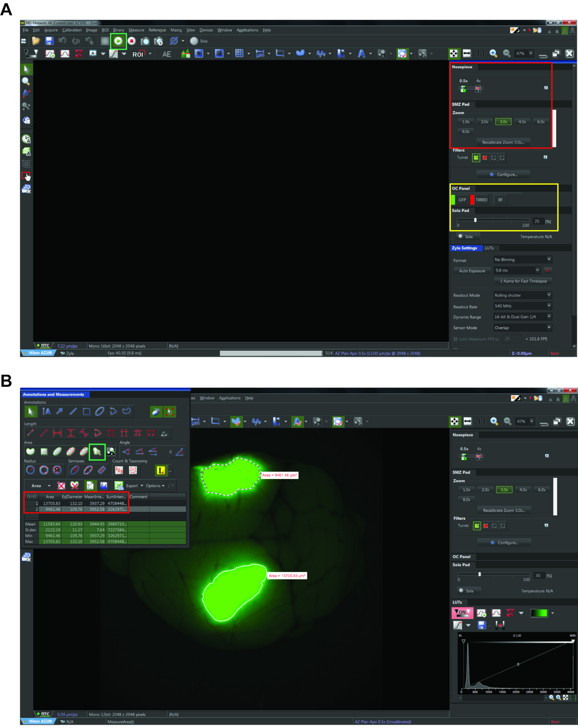Click the green Live play button
Screen dimensions: 578x728
pyautogui.click(x=118, y=41)
